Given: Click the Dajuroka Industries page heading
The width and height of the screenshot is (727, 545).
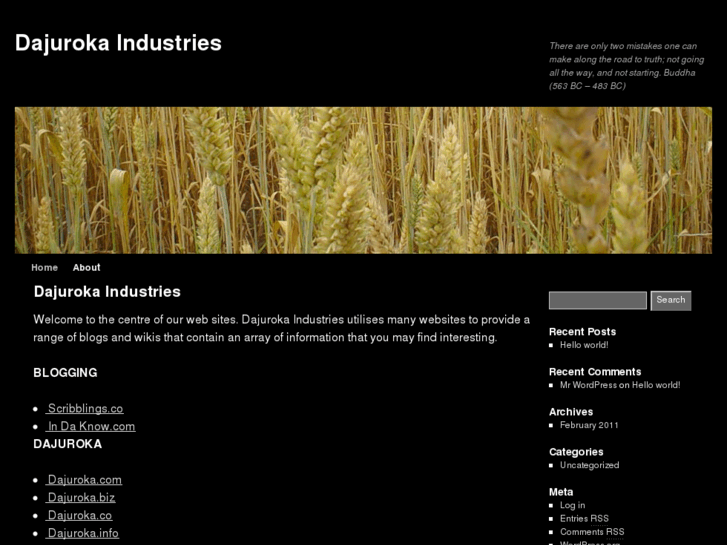Looking at the screenshot, I should click(107, 292).
